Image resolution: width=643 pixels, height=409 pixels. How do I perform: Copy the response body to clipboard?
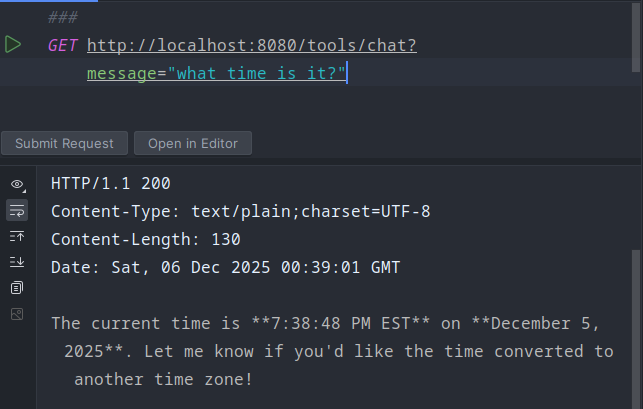[17, 288]
